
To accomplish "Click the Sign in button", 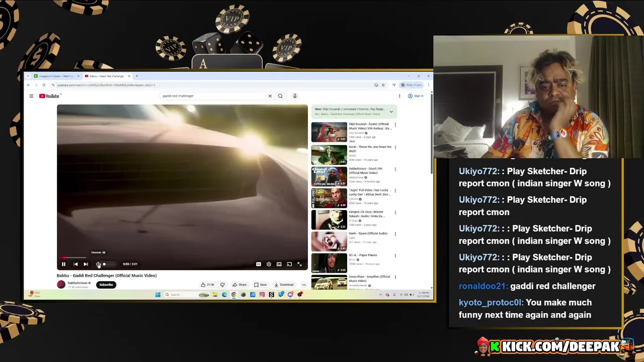I will [x=416, y=96].
